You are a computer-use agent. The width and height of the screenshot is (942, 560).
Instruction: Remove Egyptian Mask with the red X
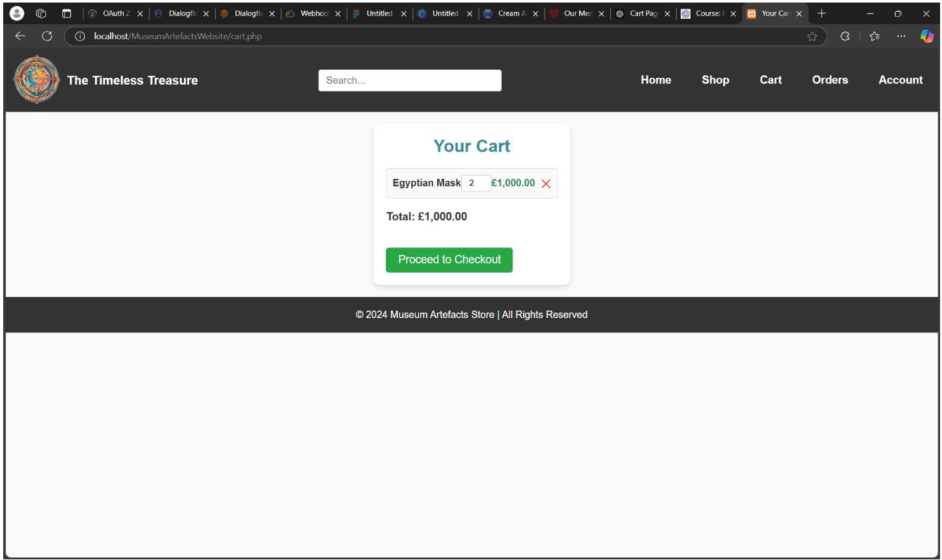pyautogui.click(x=545, y=184)
